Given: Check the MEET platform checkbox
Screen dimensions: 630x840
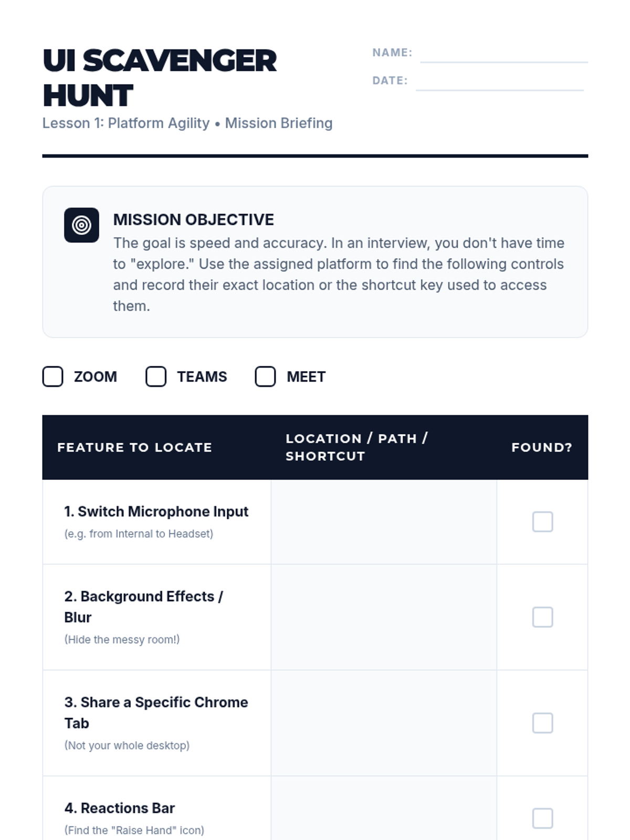Looking at the screenshot, I should tap(265, 376).
